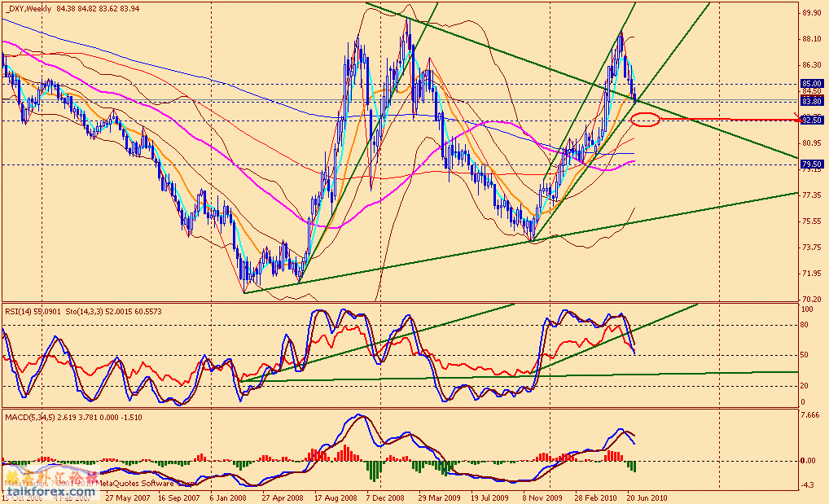Click the highlighted 85.00 price level tag
Screen dimensions: 829x504
[x=812, y=84]
